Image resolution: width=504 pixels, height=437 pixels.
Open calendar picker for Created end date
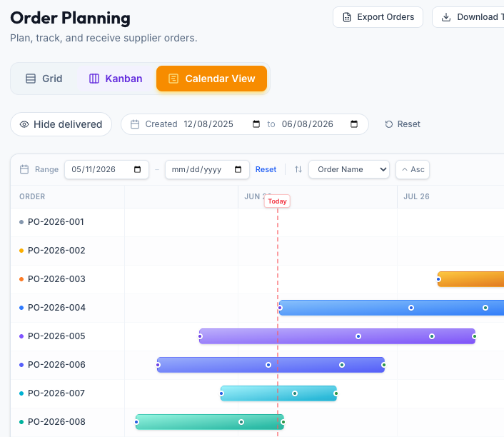[x=354, y=124]
